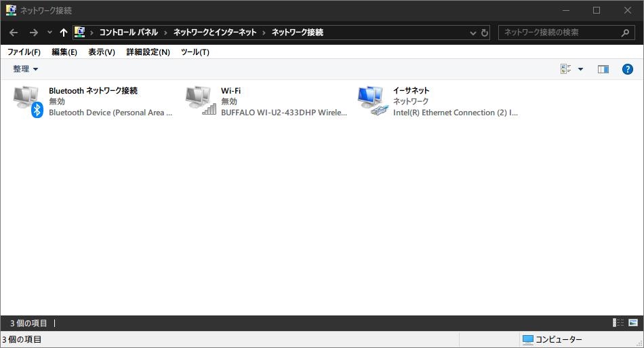Image resolution: width=644 pixels, height=348 pixels.
Task: Select the Wi-Fi adapter icon
Action: [x=201, y=100]
